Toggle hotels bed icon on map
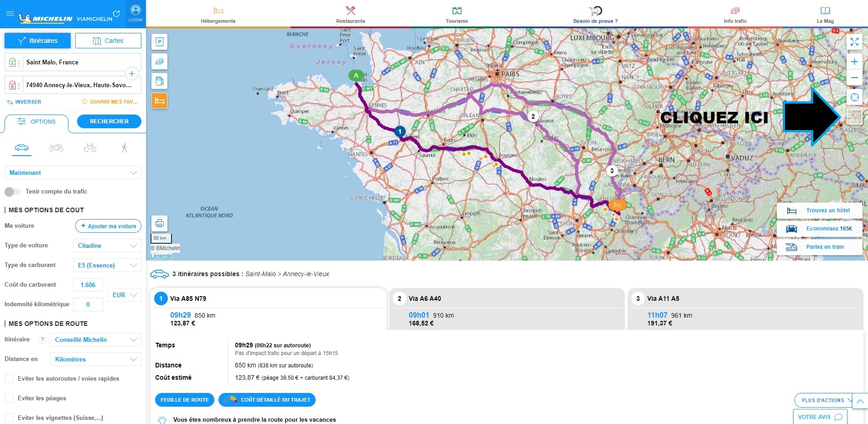The image size is (868, 424). click(x=160, y=101)
